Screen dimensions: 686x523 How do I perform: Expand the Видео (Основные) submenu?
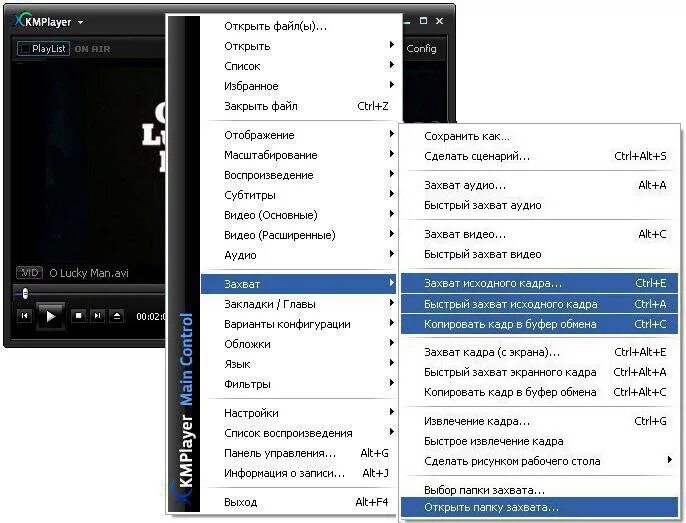(x=299, y=215)
